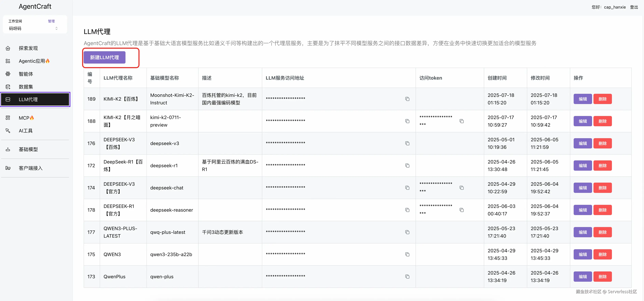Delete the DeepSeek-R1【百炼】 proxy
Image resolution: width=644 pixels, height=301 pixels.
click(x=602, y=166)
